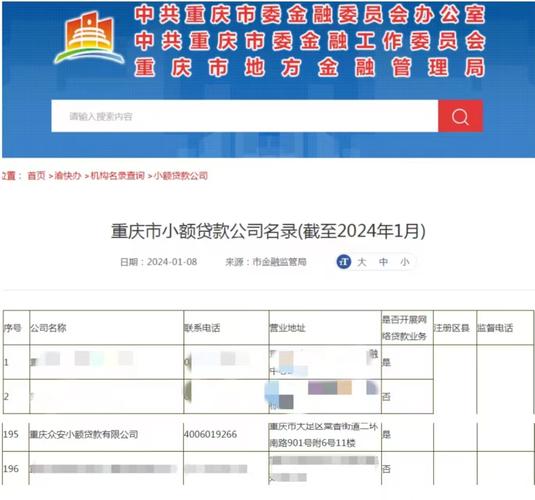Image resolution: width=535 pixels, height=500 pixels.
Task: Set font size to 中
Action: click(x=383, y=262)
